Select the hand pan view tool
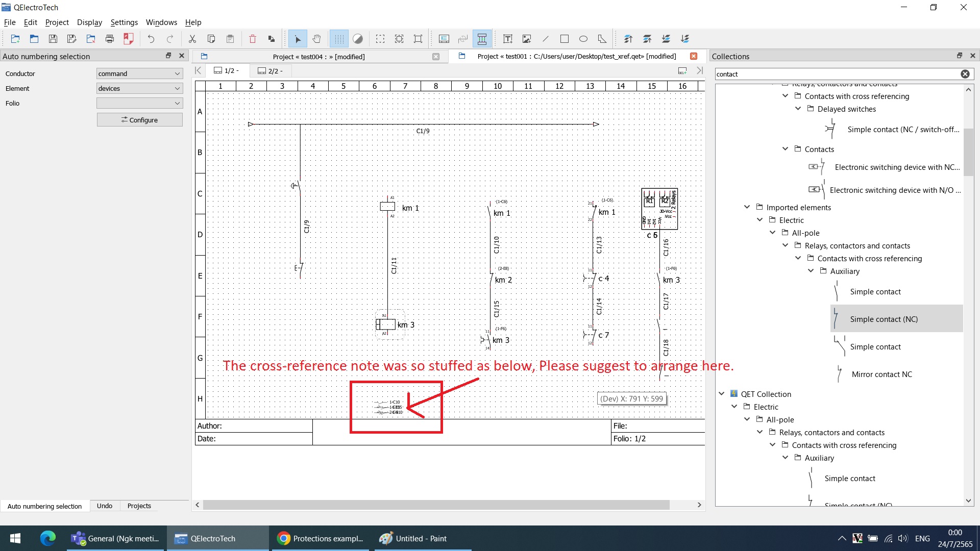The image size is (980, 551). (x=316, y=39)
